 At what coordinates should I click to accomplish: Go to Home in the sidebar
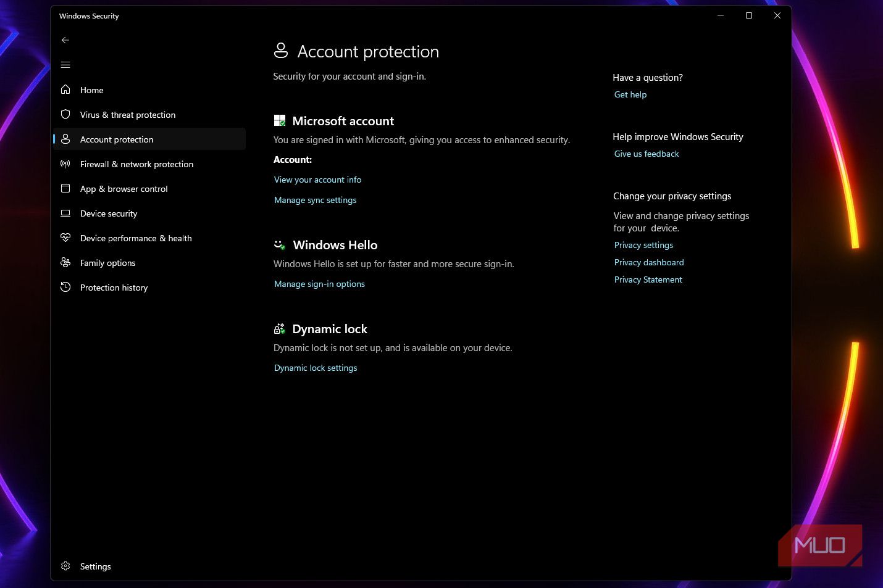149,90
